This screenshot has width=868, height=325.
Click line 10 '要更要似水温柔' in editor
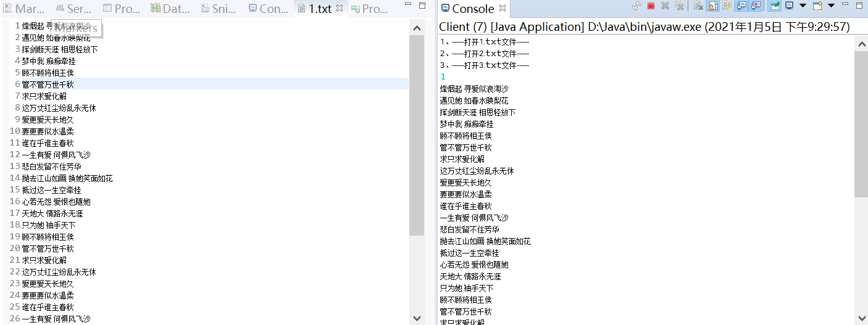tap(48, 131)
